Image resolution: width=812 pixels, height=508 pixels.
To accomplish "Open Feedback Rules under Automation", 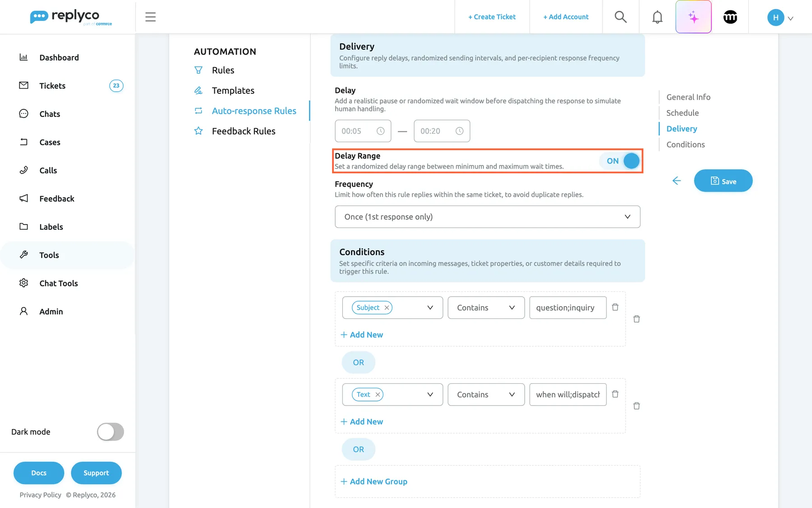I will tap(244, 131).
